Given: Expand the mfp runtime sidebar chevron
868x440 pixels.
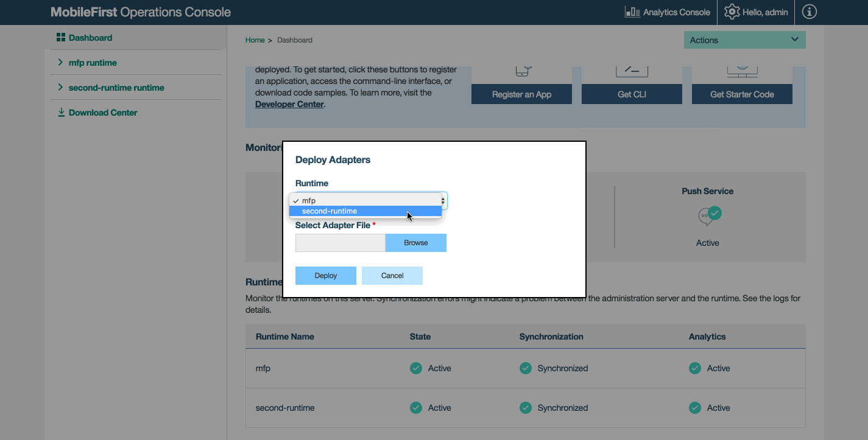Looking at the screenshot, I should coord(60,63).
